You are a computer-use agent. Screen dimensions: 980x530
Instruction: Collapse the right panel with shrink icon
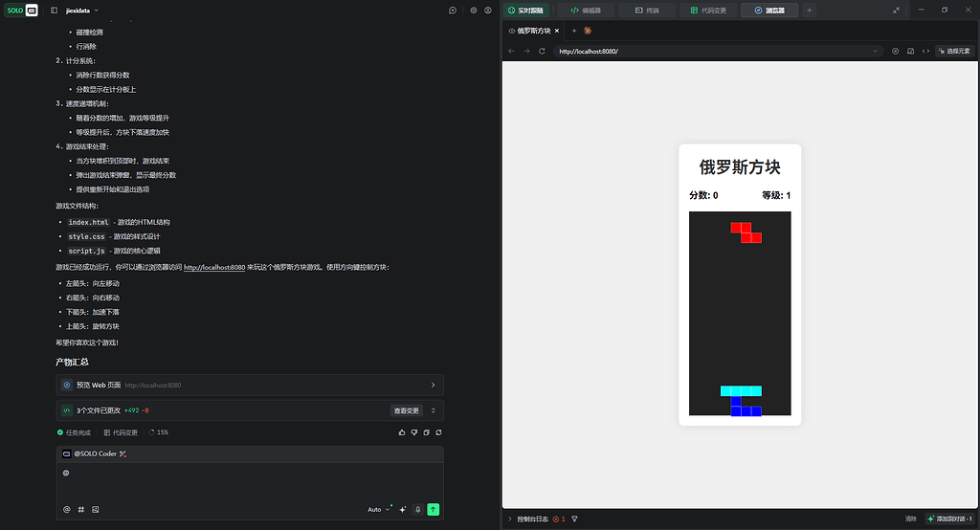pyautogui.click(x=896, y=10)
